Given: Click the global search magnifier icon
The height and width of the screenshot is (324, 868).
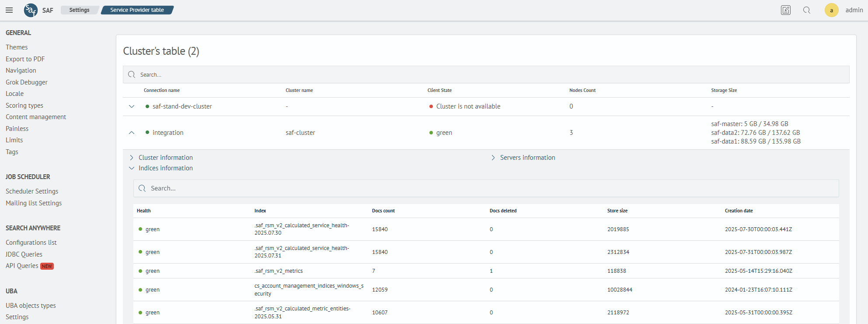Looking at the screenshot, I should coord(807,10).
